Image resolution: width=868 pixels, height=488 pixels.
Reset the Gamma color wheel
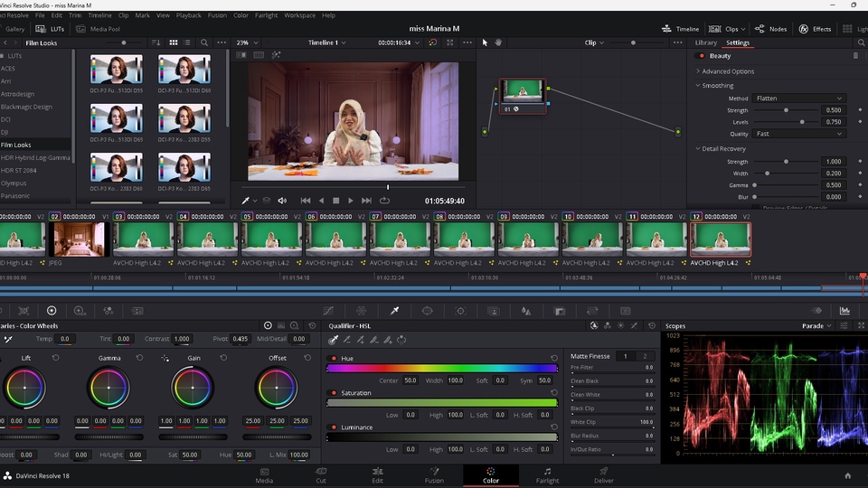pyautogui.click(x=139, y=358)
